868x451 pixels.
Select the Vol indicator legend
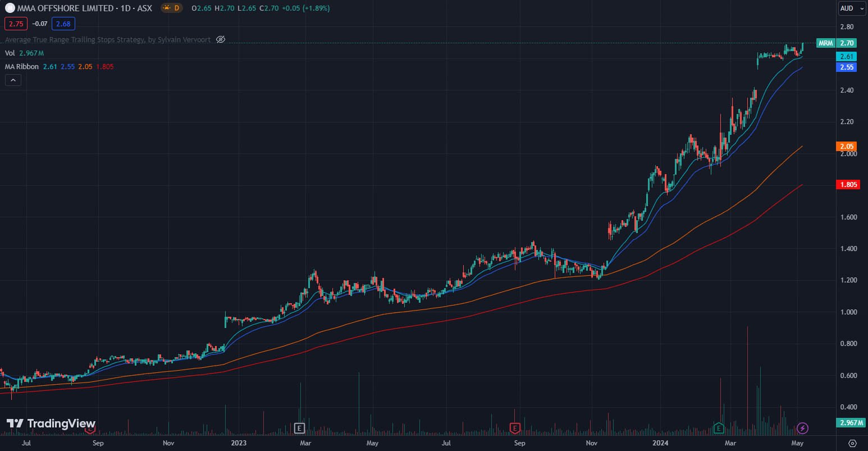[10, 53]
